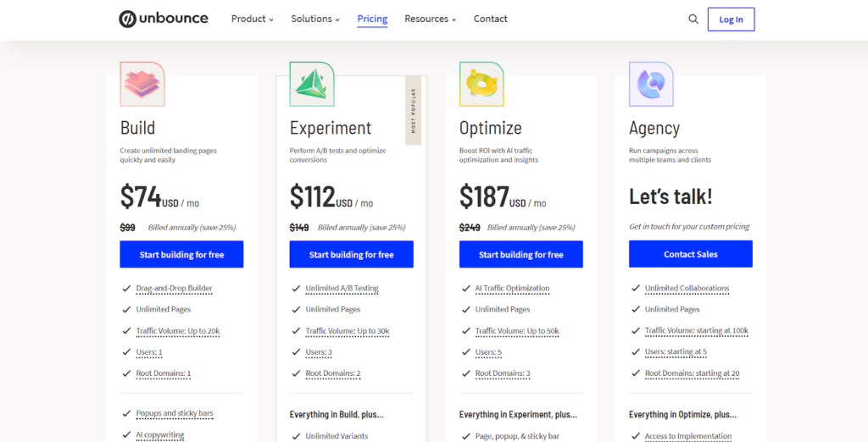868x442 pixels.
Task: Start building for free on Optimize plan
Action: [521, 255]
